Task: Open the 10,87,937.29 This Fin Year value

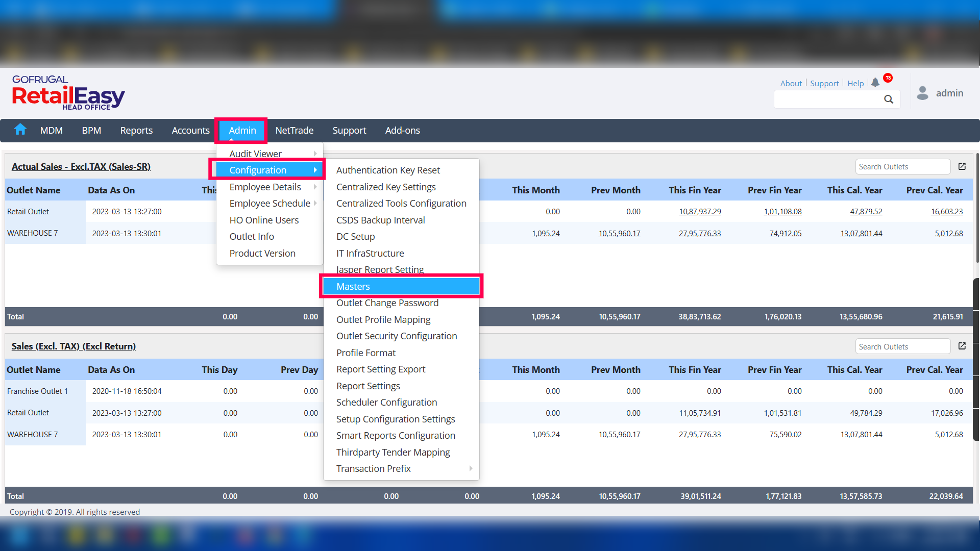Action: [x=699, y=212]
